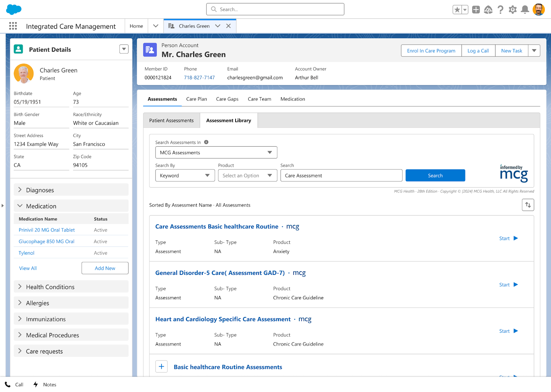Expand the Immunizations section
The image size is (551, 392).
click(x=71, y=319)
